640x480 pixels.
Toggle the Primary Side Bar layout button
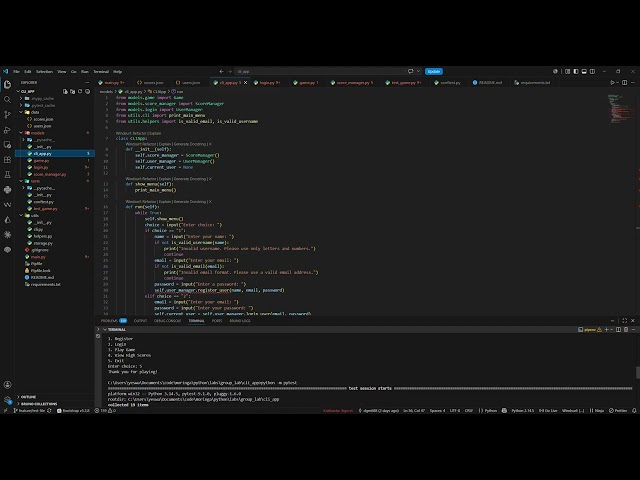click(576, 71)
